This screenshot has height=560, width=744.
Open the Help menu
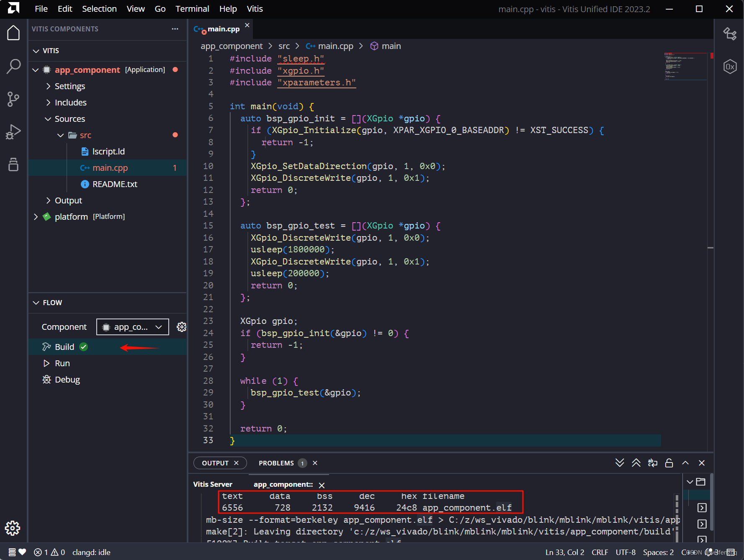[x=228, y=9]
